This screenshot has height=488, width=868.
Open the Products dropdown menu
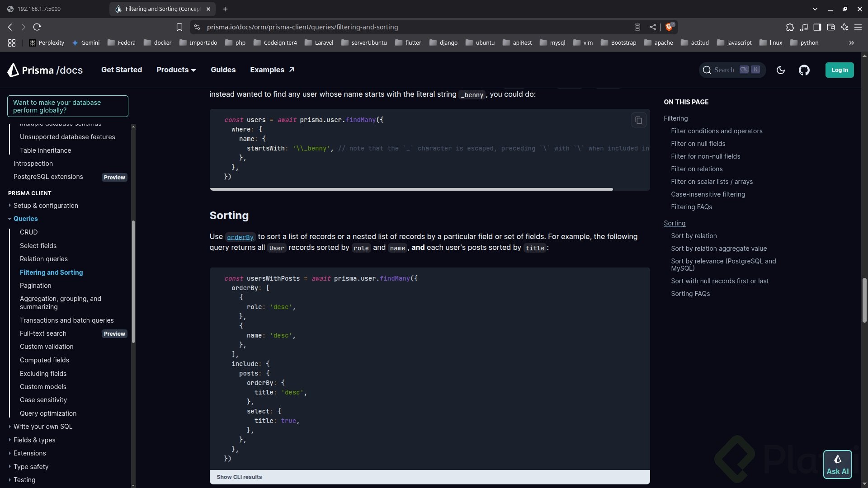tap(176, 70)
